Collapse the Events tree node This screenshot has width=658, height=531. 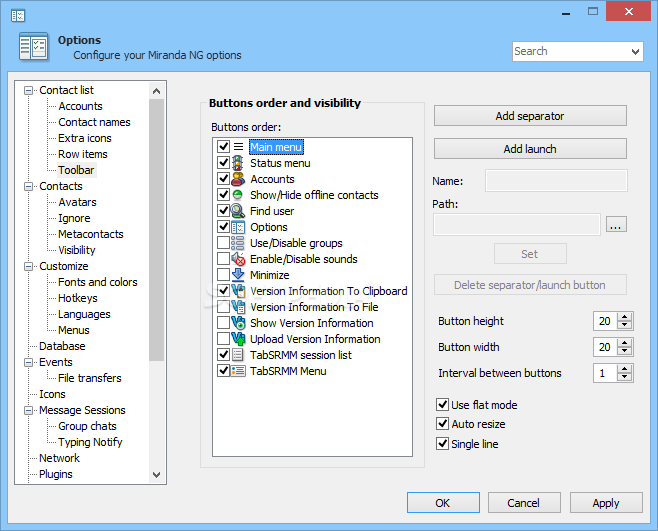(28, 362)
